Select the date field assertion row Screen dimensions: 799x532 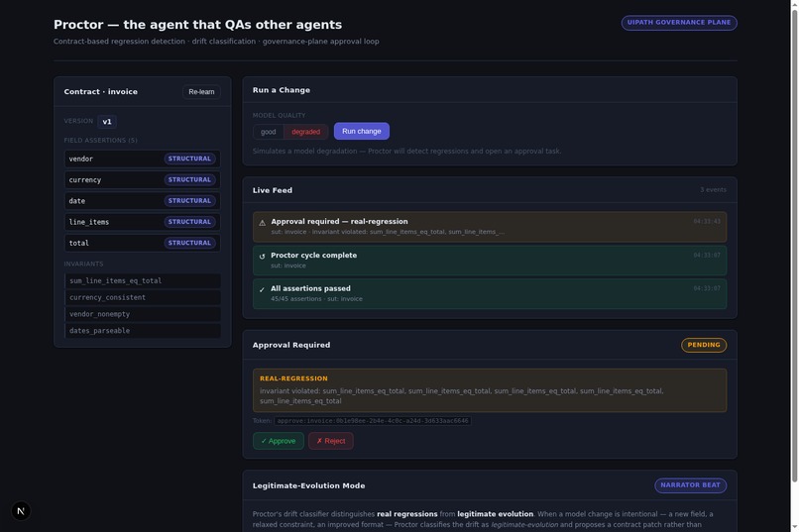click(142, 200)
